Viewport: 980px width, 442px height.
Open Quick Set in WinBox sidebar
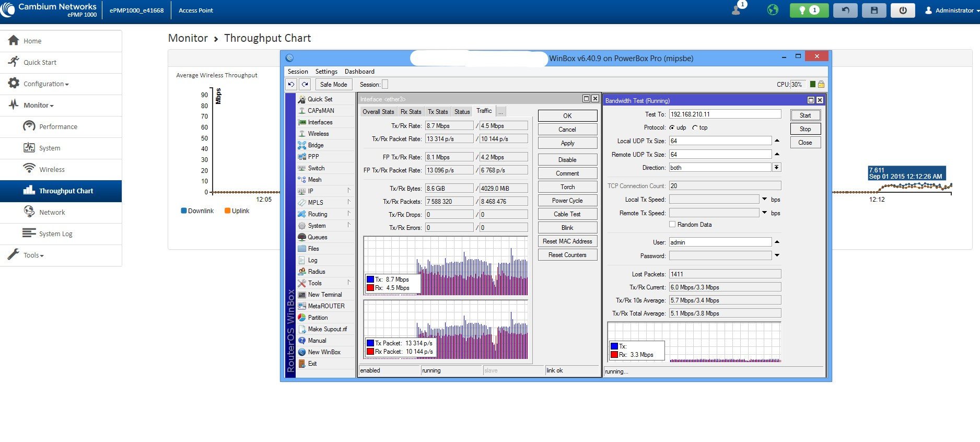320,99
